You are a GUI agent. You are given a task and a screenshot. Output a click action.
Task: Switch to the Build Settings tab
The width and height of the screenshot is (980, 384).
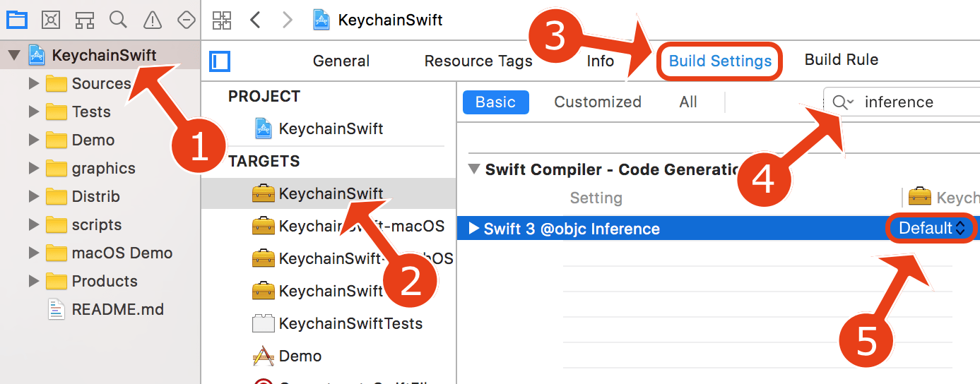click(x=720, y=61)
